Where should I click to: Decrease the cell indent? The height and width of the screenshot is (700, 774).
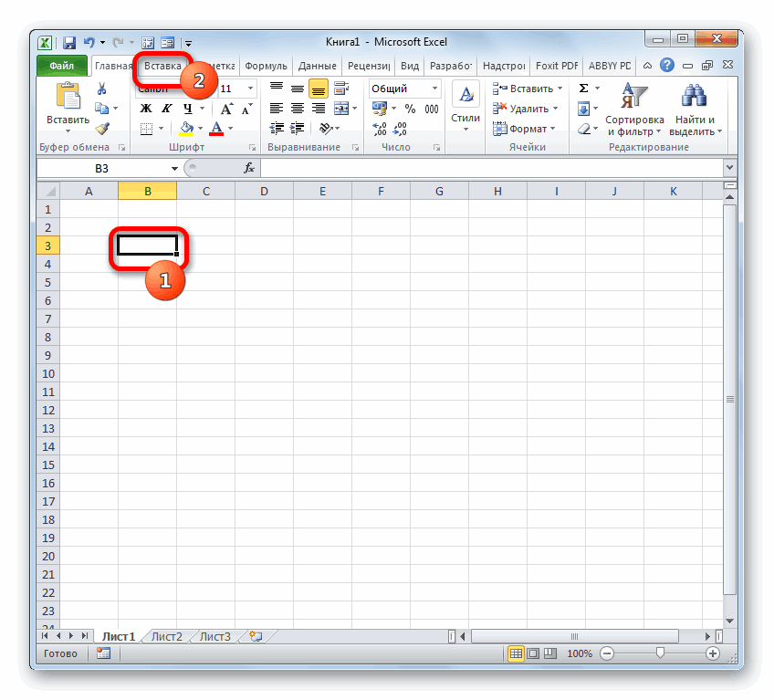[277, 129]
